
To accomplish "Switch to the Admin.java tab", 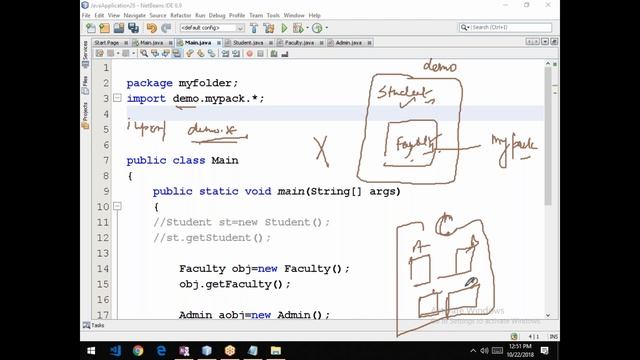I will [x=349, y=42].
